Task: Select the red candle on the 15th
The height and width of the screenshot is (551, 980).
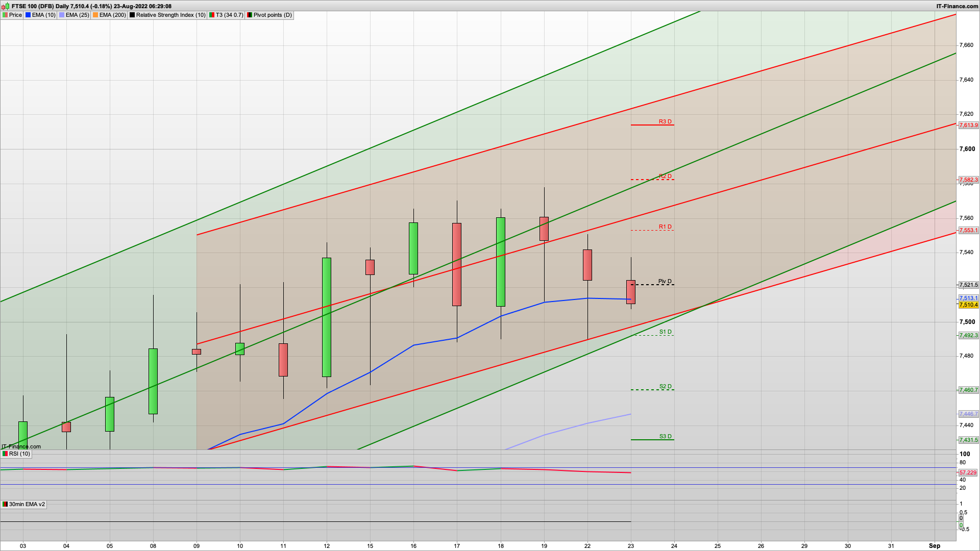Action: pyautogui.click(x=370, y=267)
